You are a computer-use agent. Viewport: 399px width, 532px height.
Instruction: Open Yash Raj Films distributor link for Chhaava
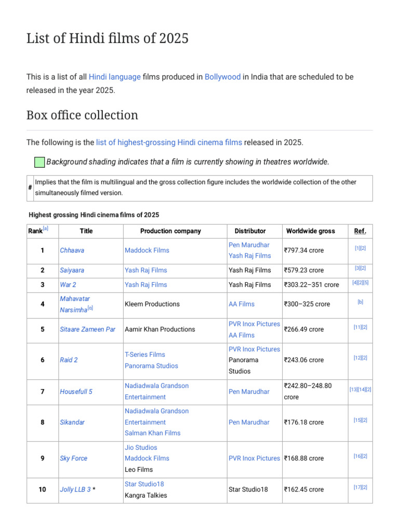pyautogui.click(x=250, y=256)
